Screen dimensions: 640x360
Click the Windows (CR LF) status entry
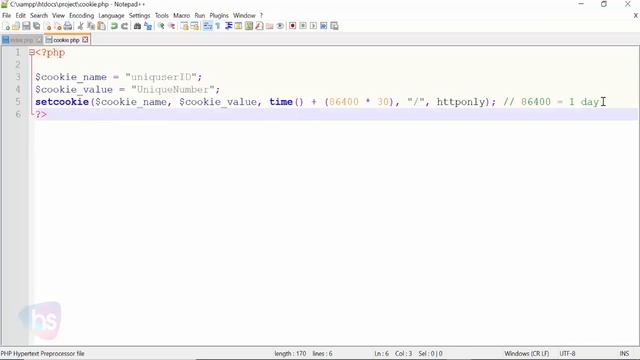click(x=527, y=353)
